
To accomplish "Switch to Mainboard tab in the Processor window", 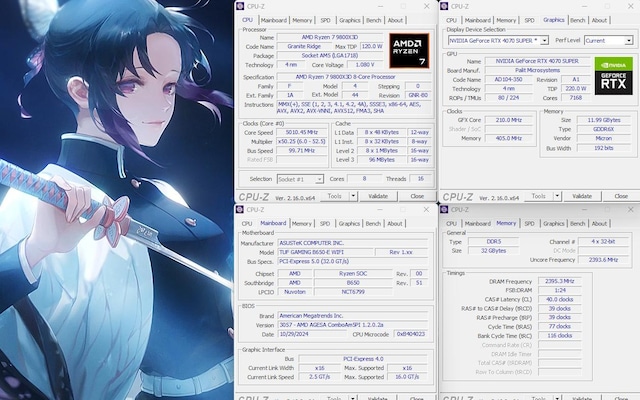I will tap(273, 20).
